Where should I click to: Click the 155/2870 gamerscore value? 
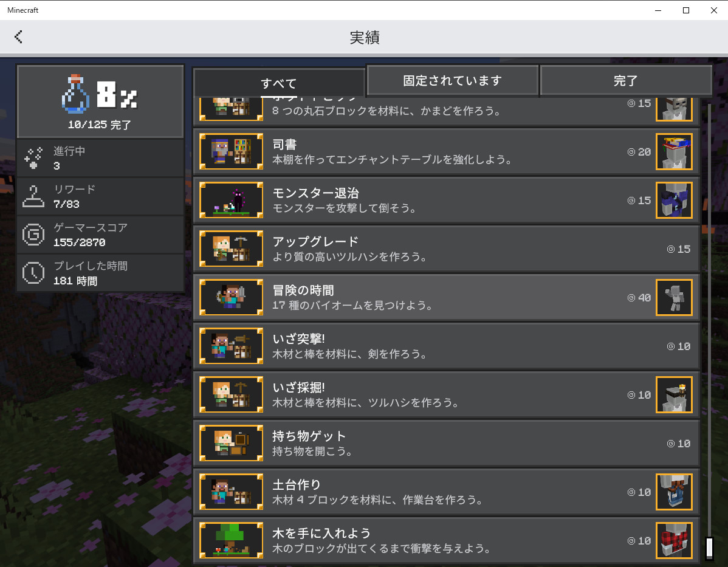click(80, 242)
